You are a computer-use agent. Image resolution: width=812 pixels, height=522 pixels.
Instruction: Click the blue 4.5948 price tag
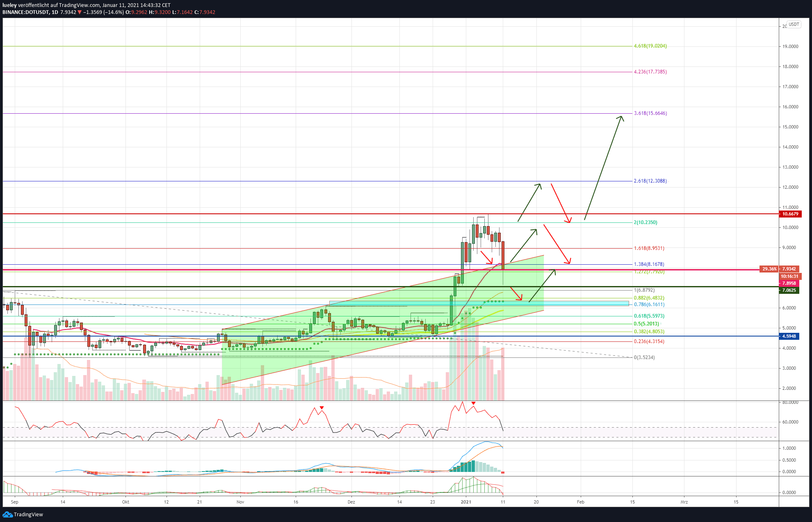pos(789,336)
